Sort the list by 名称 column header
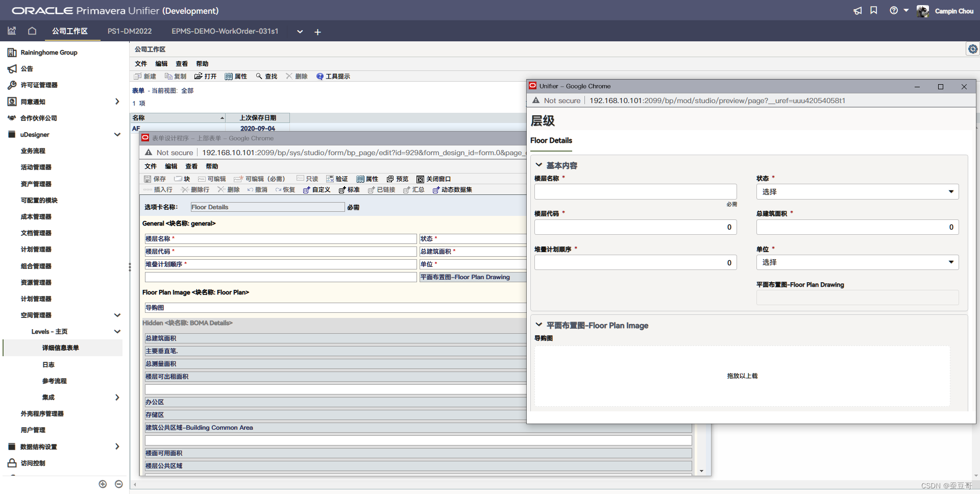The image size is (980, 494). pos(178,118)
